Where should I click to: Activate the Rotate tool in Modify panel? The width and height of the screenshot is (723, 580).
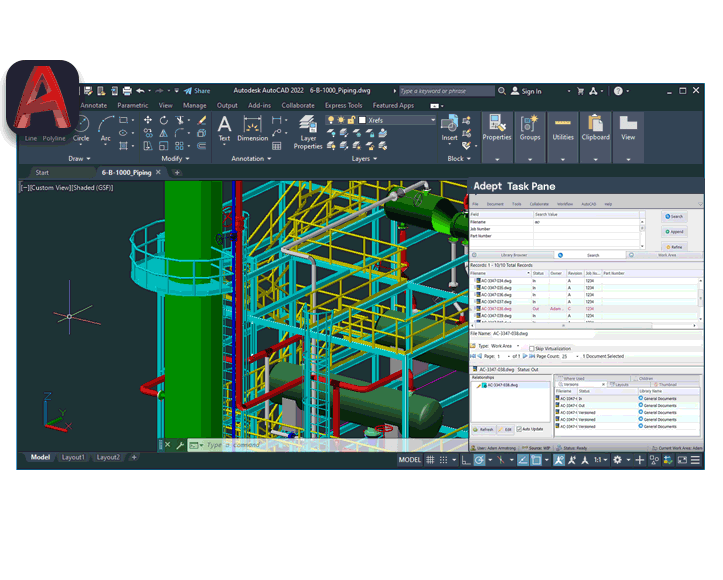point(164,120)
